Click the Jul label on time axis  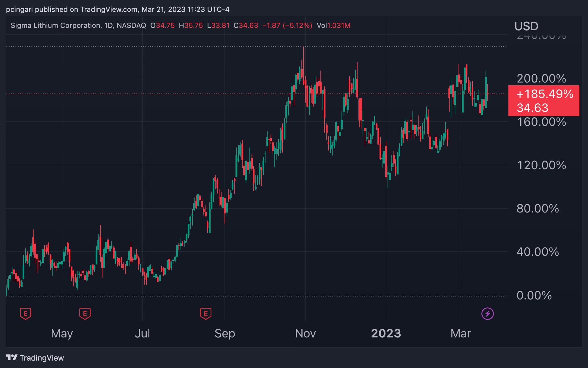(x=143, y=334)
